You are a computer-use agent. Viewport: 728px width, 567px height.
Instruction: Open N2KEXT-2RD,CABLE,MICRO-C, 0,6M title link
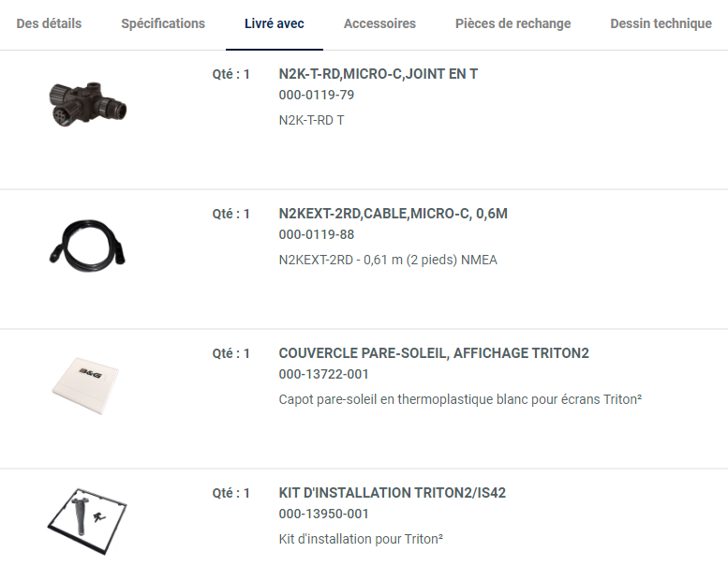[x=393, y=214]
